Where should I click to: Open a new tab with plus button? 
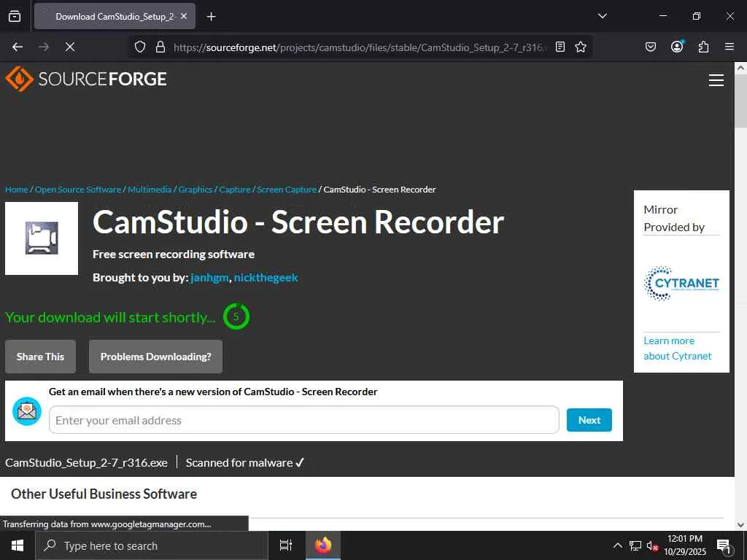[x=211, y=17]
